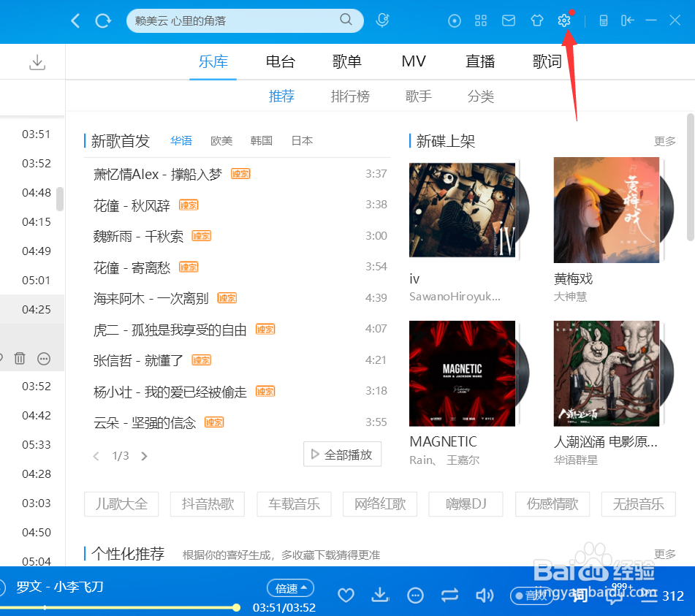Open the iv album cover
This screenshot has width=695, height=616.
click(x=462, y=210)
